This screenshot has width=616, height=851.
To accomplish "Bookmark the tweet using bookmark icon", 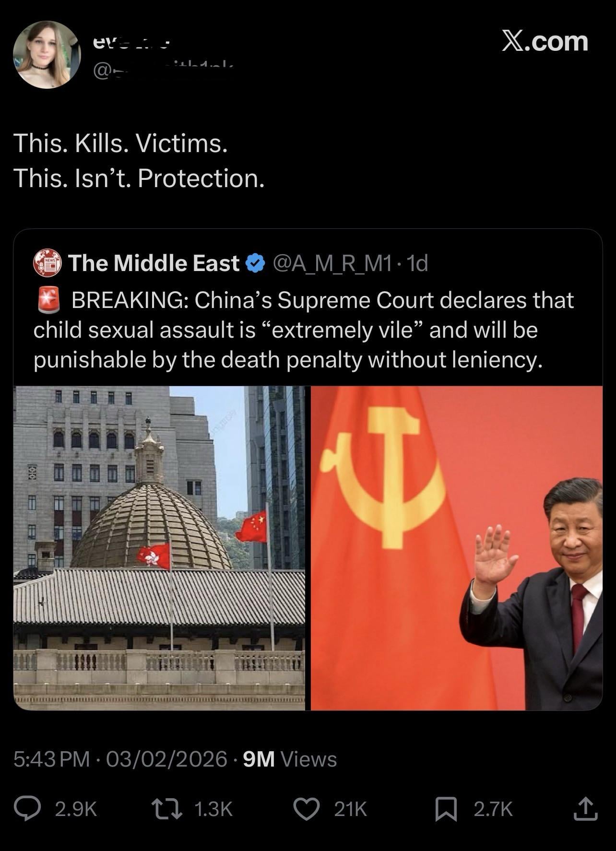I will click(446, 809).
